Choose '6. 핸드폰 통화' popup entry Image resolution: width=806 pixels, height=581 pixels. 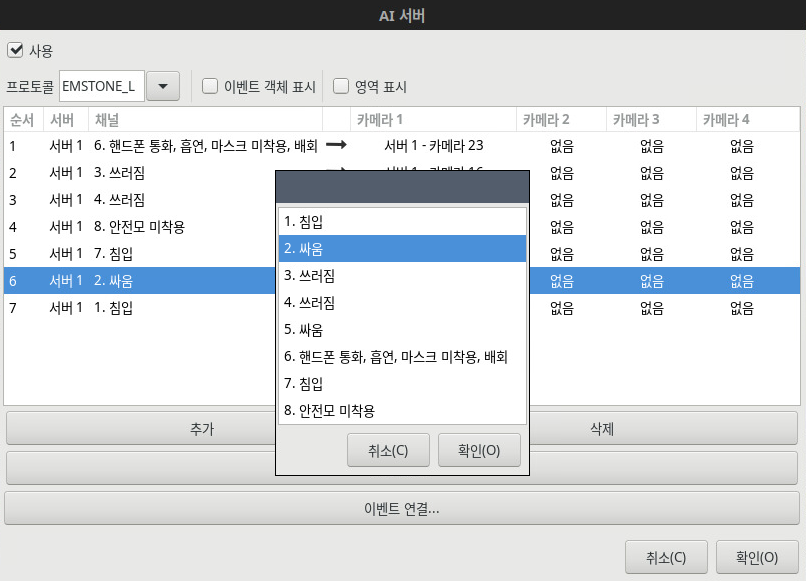(402, 356)
